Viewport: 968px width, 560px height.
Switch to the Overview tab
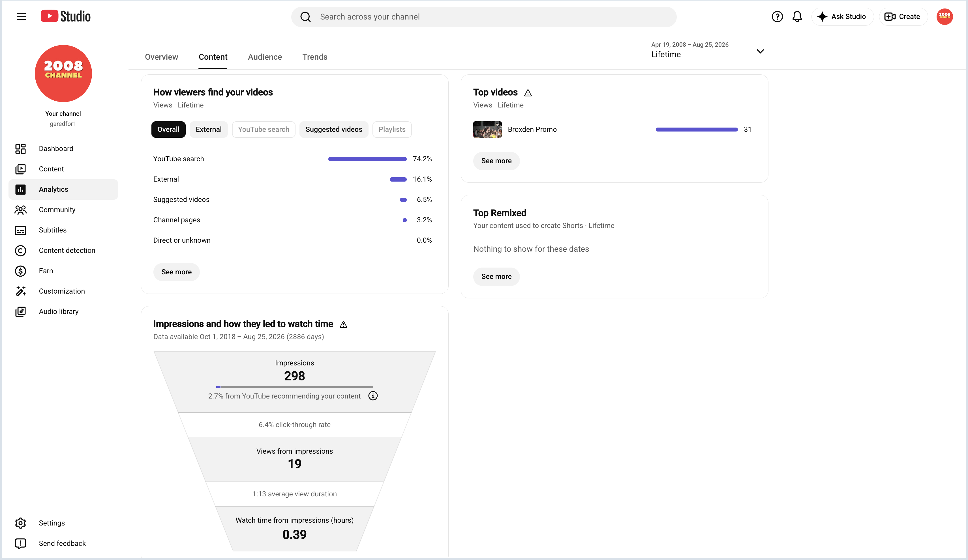tap(161, 57)
